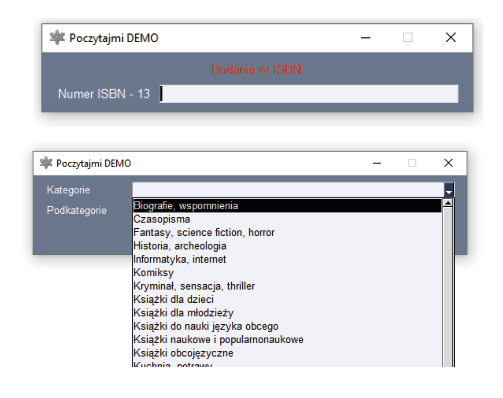Click the app icon in ISBN window title bar
The image size is (503, 398).
pos(57,37)
